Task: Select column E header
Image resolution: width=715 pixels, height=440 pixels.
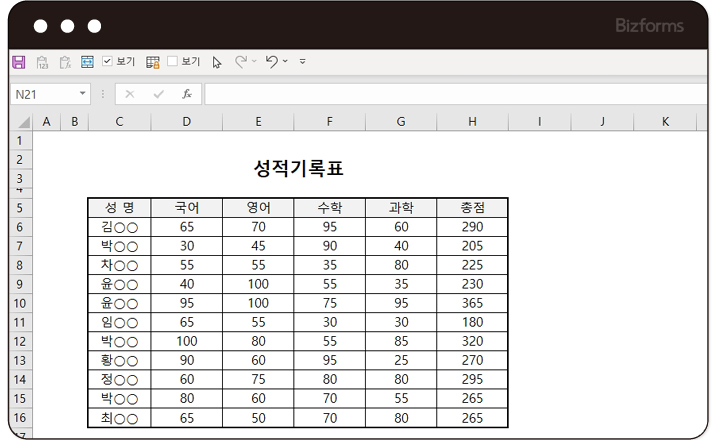Action: [x=258, y=122]
